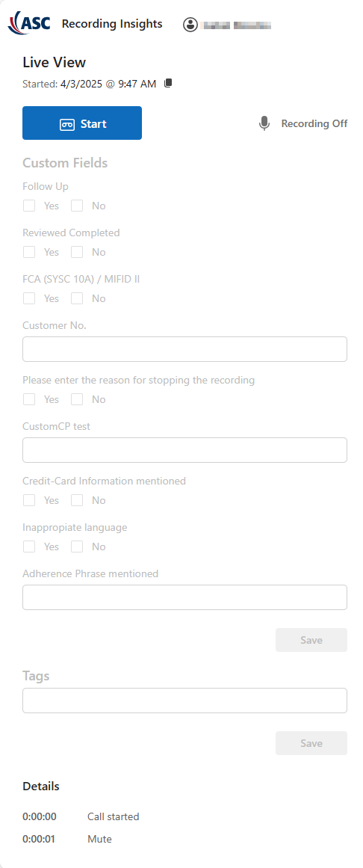Focus the Adherence Phrase mentioned field
This screenshot has width=363, height=868.
click(x=184, y=597)
